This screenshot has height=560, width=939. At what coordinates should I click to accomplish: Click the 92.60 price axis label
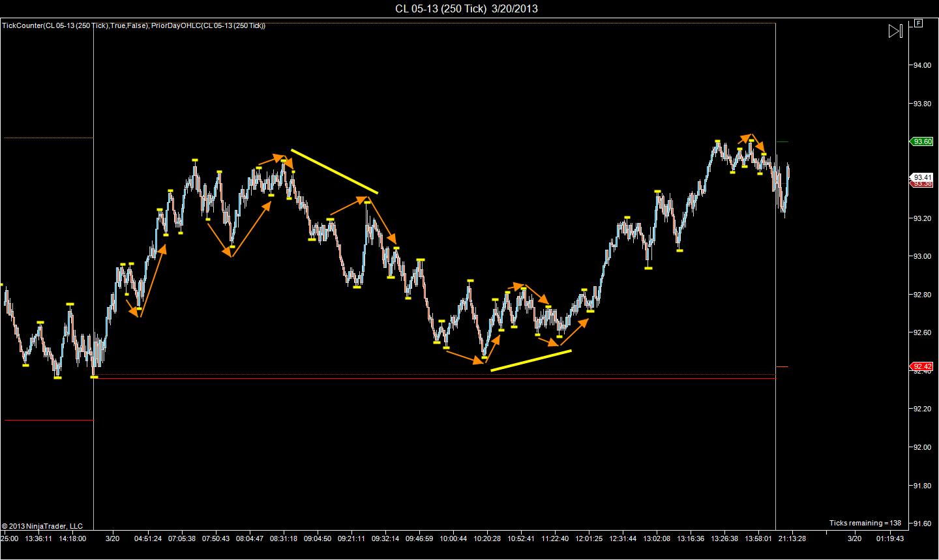pyautogui.click(x=923, y=332)
